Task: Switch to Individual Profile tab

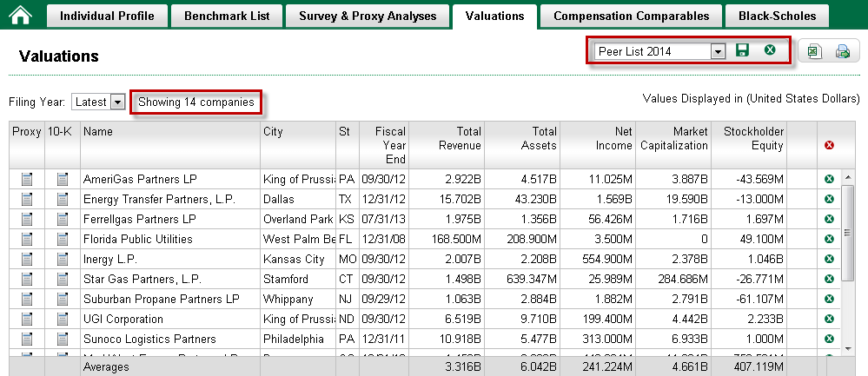Action: tap(107, 16)
